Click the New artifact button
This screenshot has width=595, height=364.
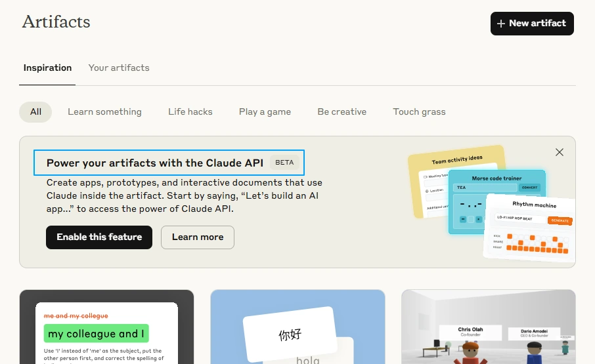coord(532,24)
